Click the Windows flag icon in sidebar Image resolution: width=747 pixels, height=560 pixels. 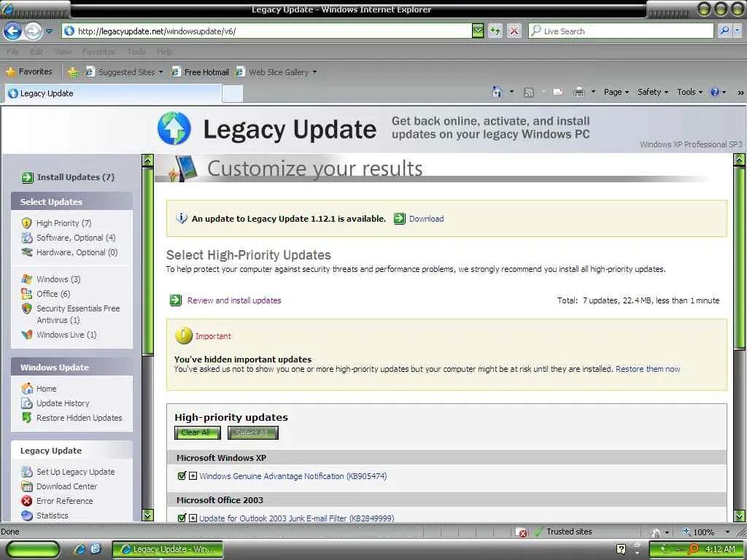tap(27, 279)
